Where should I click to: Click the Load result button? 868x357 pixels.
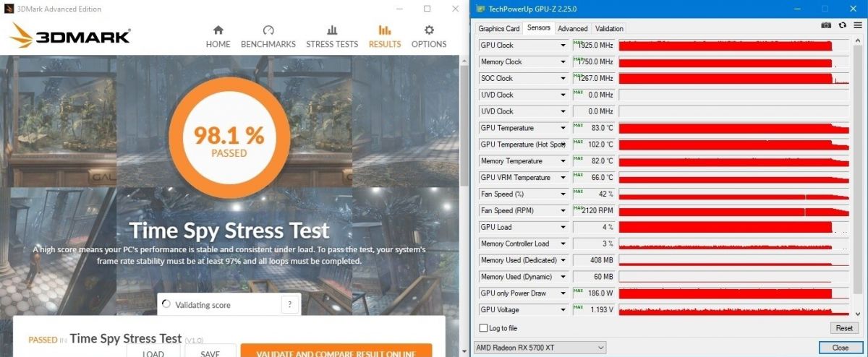153,351
